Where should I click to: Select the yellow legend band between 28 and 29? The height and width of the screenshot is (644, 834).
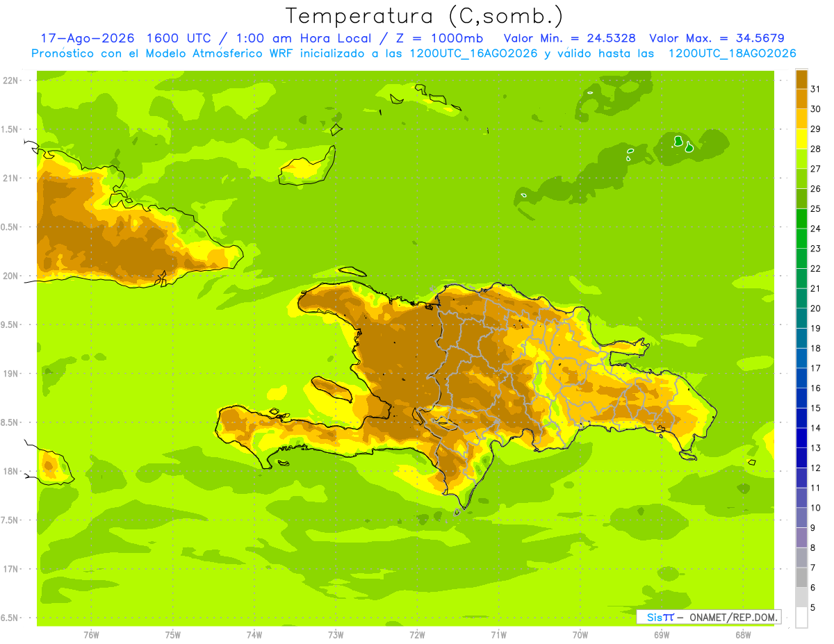point(801,138)
